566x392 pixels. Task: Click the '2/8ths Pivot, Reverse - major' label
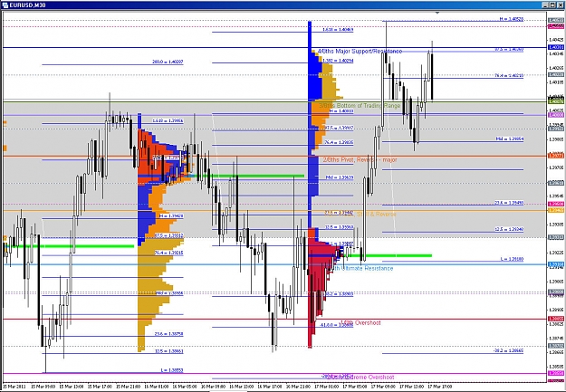[x=360, y=159]
